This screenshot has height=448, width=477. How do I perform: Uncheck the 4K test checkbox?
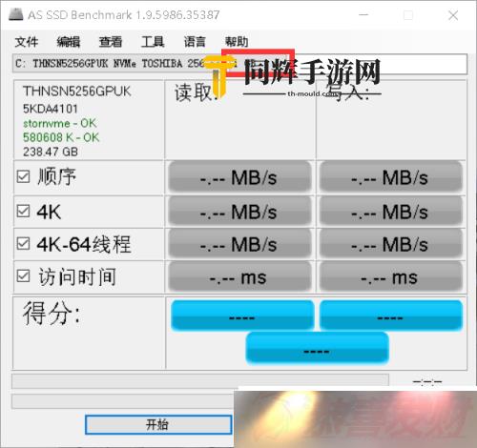click(23, 211)
